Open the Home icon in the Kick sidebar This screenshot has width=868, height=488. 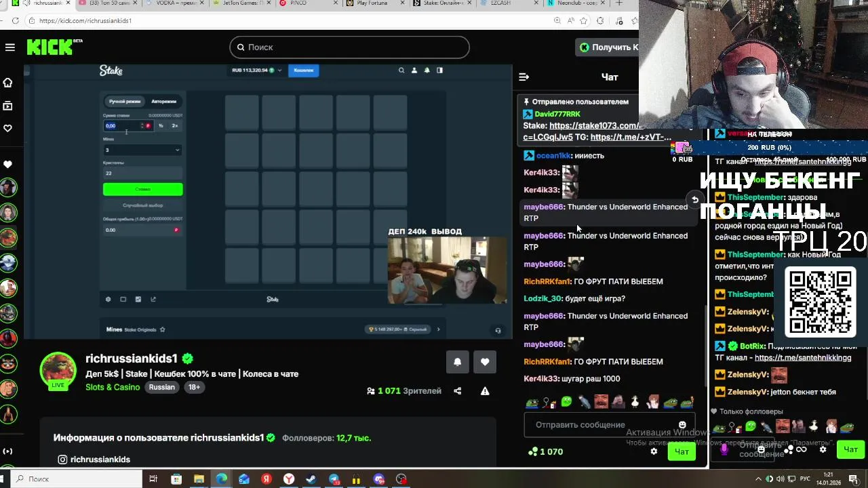(x=8, y=83)
